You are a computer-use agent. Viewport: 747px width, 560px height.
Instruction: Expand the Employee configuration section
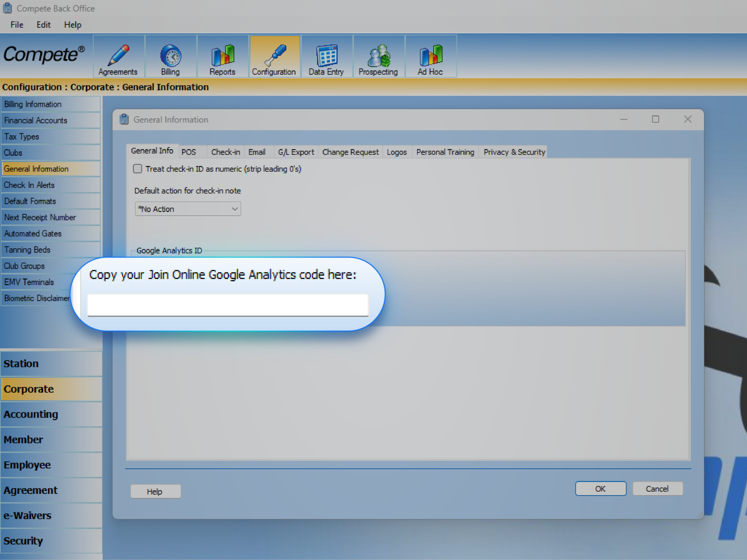(51, 465)
